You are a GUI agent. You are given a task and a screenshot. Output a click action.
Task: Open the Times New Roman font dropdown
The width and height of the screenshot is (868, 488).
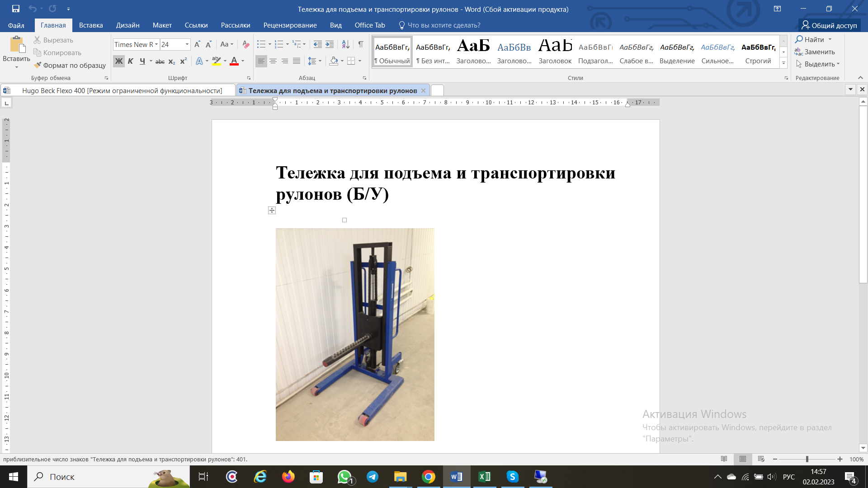click(x=156, y=44)
